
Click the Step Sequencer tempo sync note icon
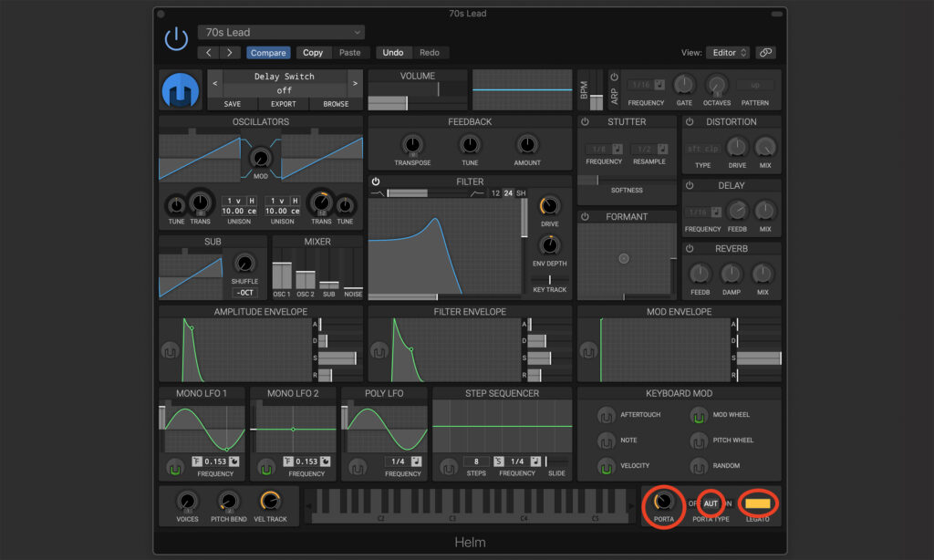[535, 461]
